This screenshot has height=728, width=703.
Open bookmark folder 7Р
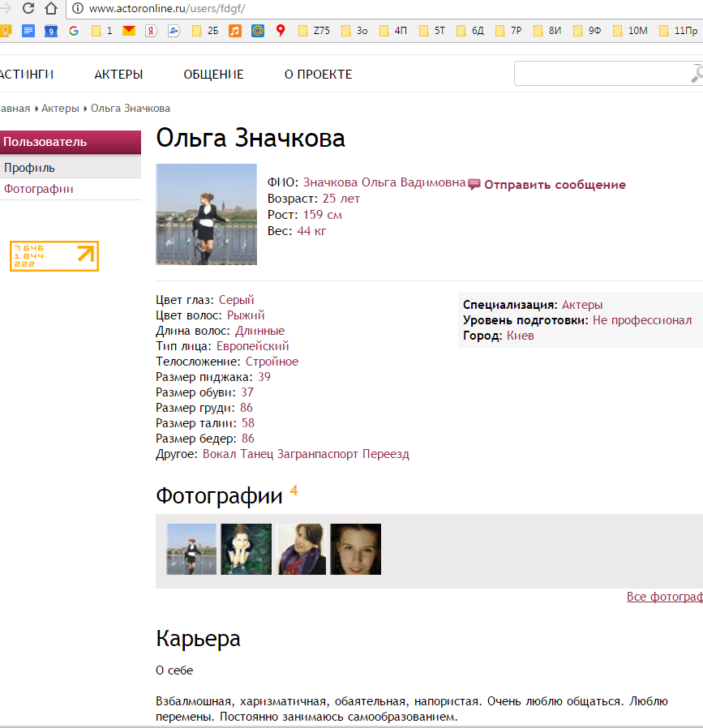coord(509,31)
